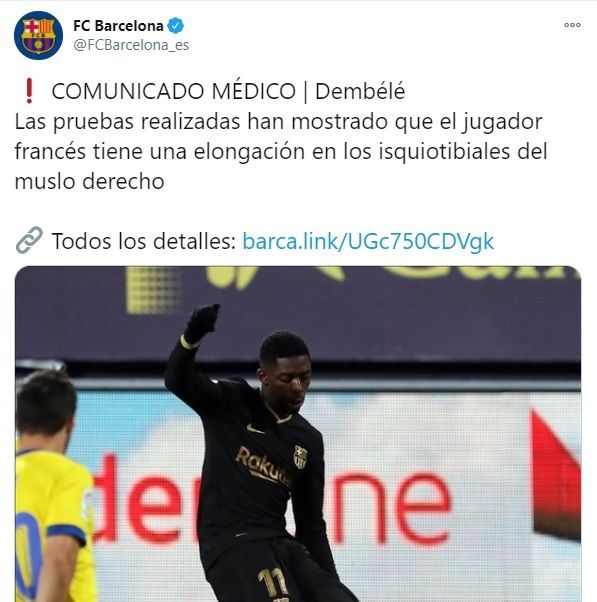This screenshot has width=597, height=602.
Task: Click the COMUNICADO MÉDICO headline text
Action: pos(174,91)
